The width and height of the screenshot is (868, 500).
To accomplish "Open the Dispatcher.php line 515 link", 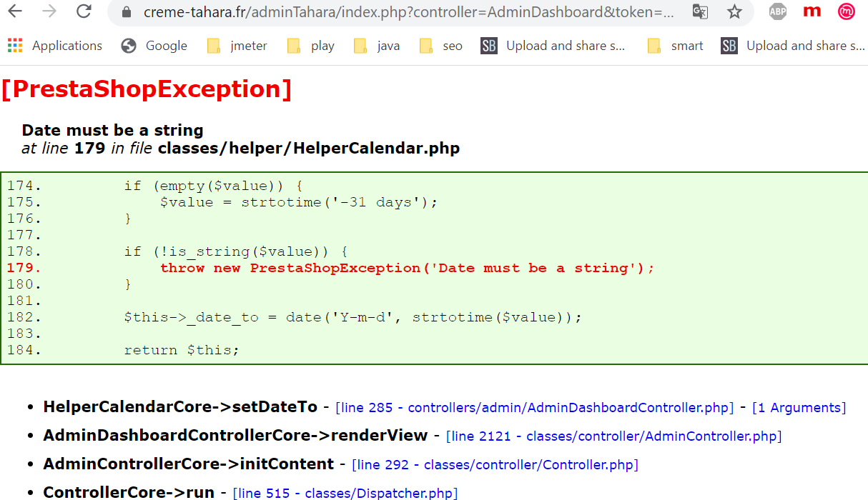I will [x=345, y=493].
